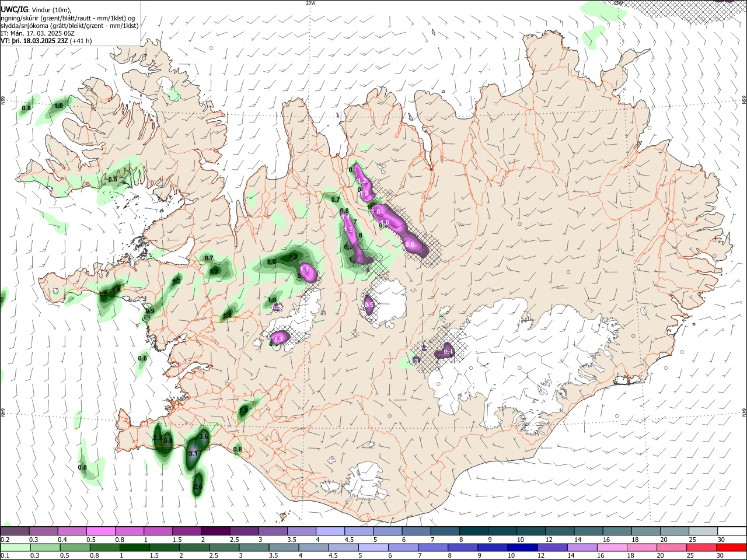The image size is (747, 560).
Task: Click the 2.6 rain value offshore
Action: coord(197,487)
